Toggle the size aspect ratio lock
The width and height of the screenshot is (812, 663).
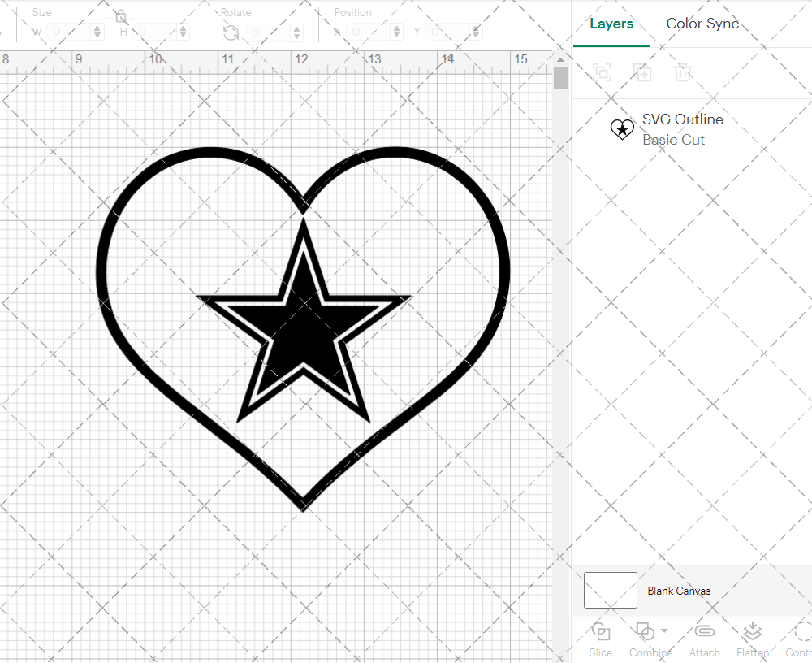point(121,16)
